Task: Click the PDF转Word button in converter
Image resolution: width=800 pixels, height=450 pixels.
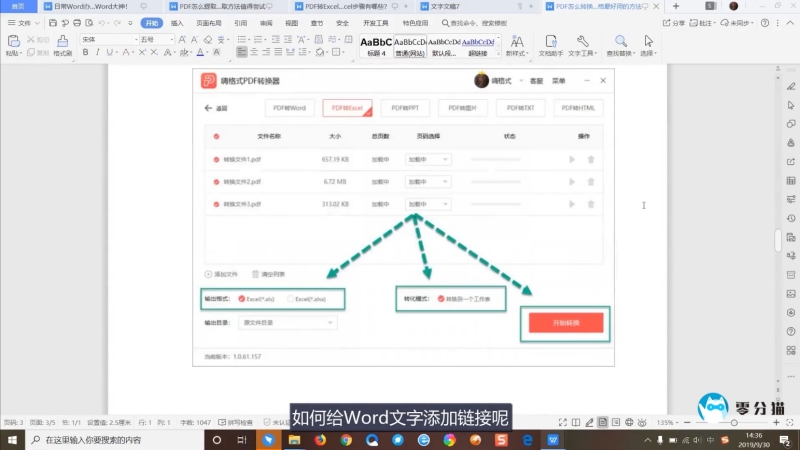Action: pos(291,107)
